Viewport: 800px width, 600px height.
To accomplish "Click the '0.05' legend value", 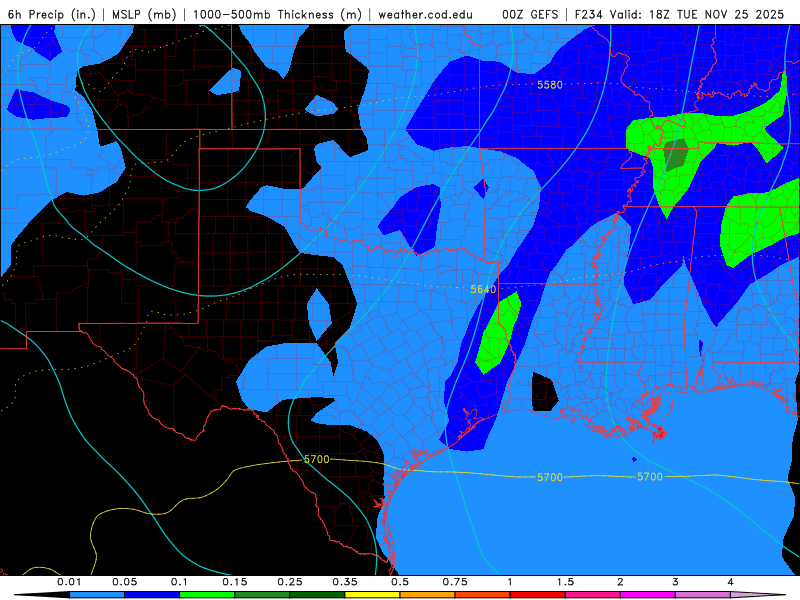I will (x=124, y=582).
